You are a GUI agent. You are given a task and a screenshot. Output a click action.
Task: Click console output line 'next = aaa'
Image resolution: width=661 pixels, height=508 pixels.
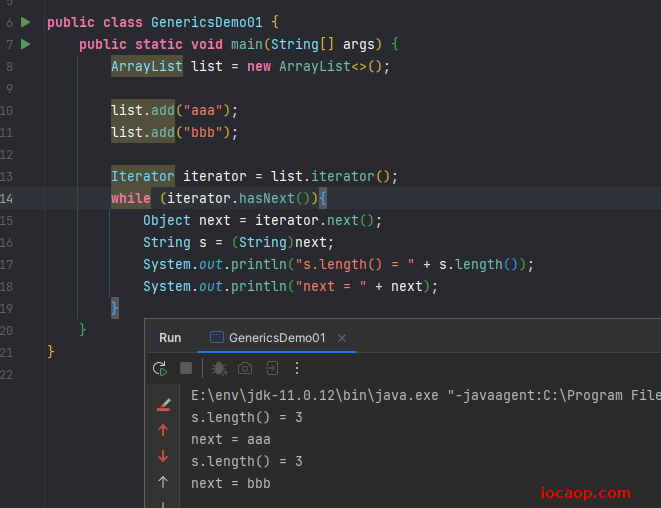231,439
